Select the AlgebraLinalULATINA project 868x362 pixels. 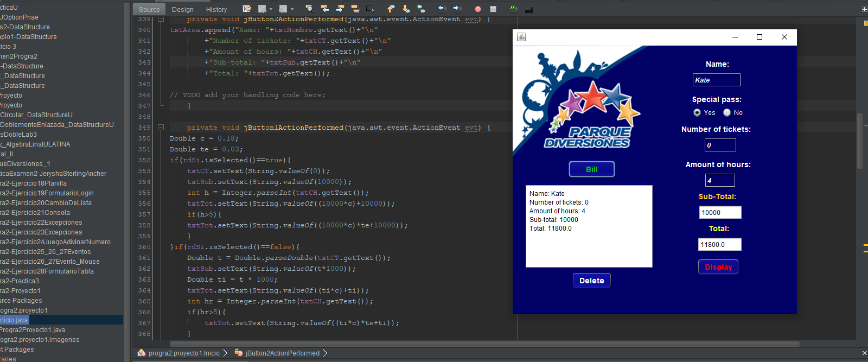[x=35, y=144]
